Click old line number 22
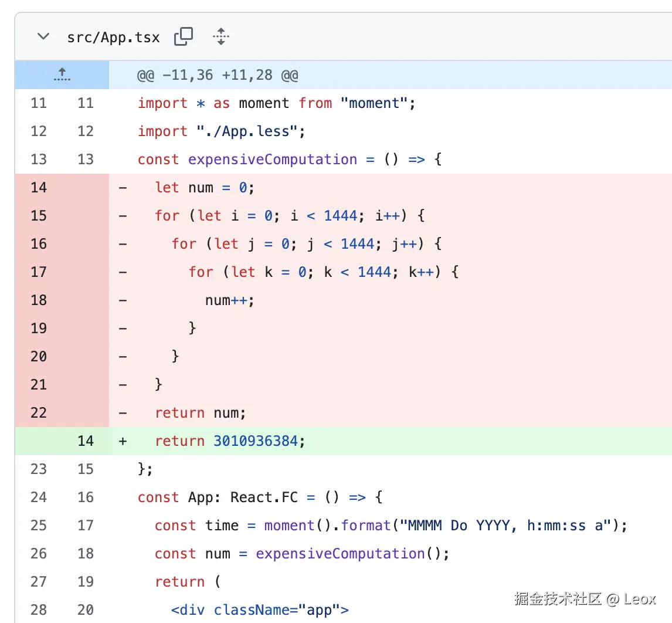The image size is (672, 623). [39, 412]
